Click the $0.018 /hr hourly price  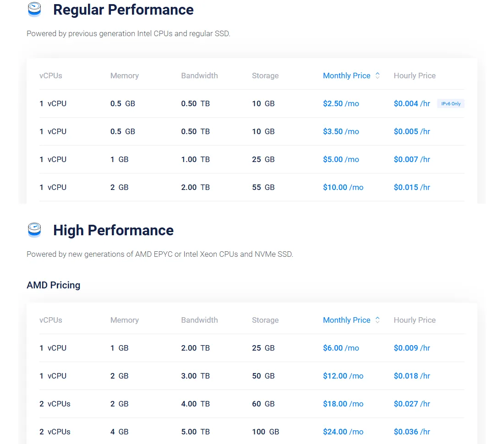coord(412,376)
